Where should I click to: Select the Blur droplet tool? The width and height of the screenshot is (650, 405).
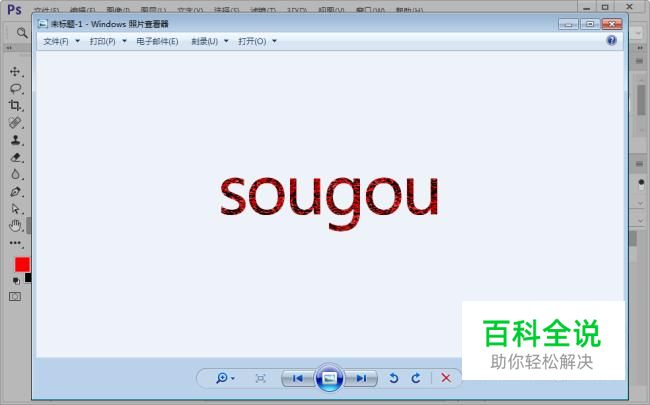point(15,174)
